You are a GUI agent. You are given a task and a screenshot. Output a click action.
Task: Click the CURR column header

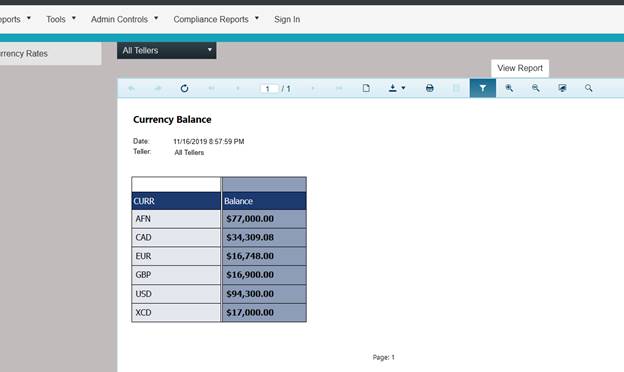(176, 201)
